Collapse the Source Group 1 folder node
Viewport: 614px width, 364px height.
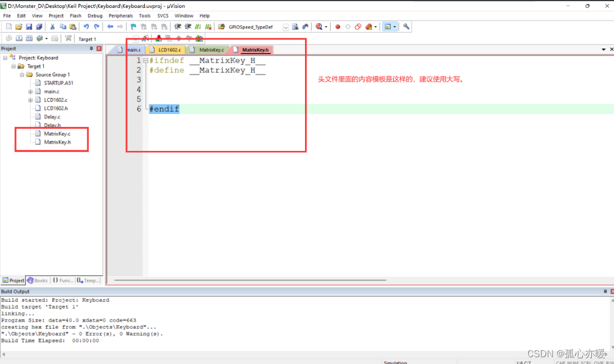[22, 75]
